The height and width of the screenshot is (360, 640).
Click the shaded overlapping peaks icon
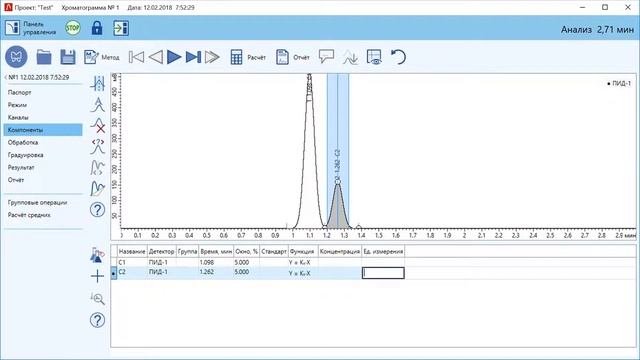click(x=98, y=188)
